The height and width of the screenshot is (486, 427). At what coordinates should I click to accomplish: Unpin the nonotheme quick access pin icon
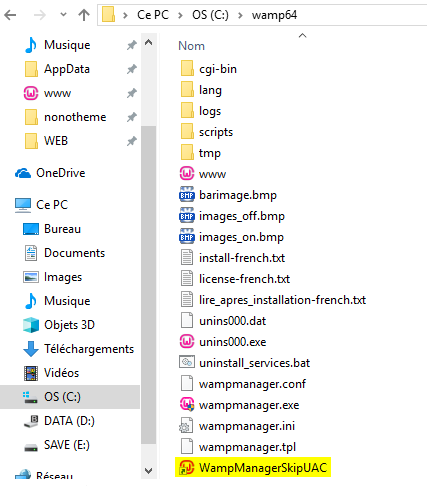click(x=132, y=117)
